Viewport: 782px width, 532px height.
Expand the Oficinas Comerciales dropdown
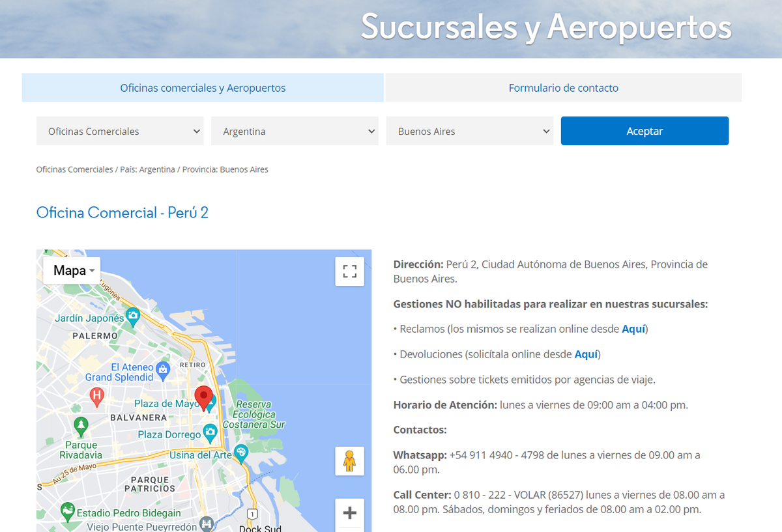point(120,131)
